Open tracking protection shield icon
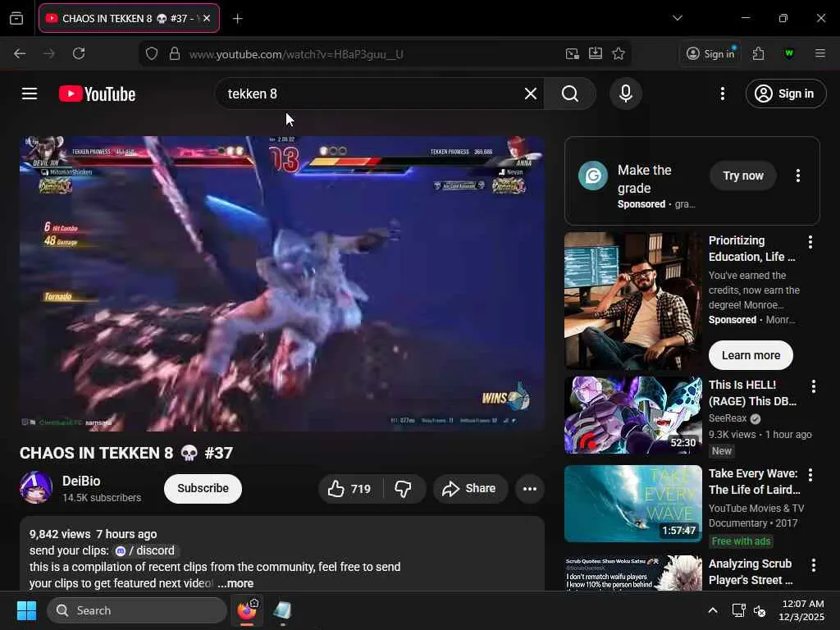The width and height of the screenshot is (840, 630). [152, 54]
